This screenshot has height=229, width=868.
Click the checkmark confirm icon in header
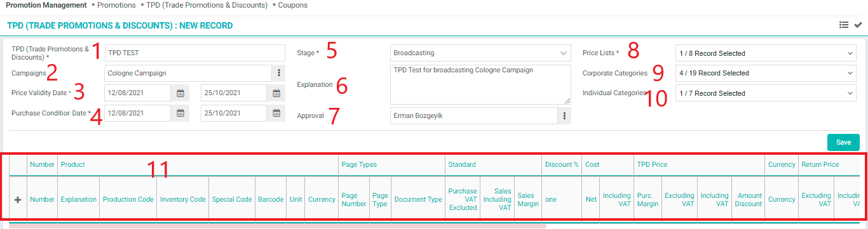[x=858, y=25]
